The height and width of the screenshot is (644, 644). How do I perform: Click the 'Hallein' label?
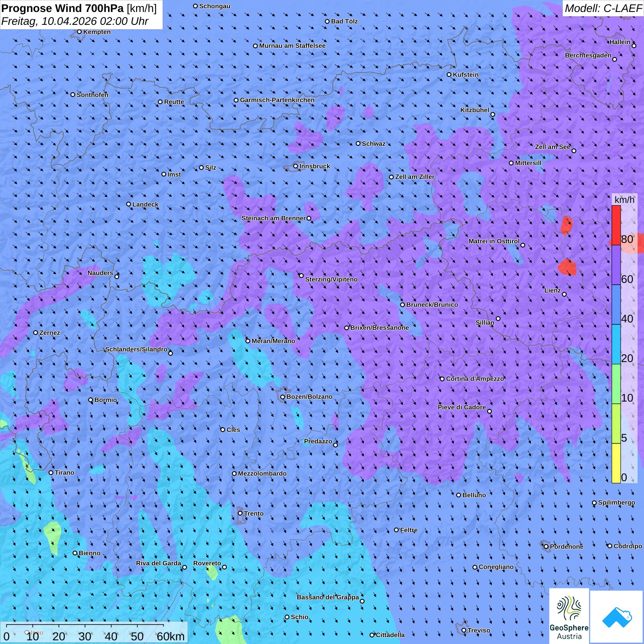pos(620,42)
